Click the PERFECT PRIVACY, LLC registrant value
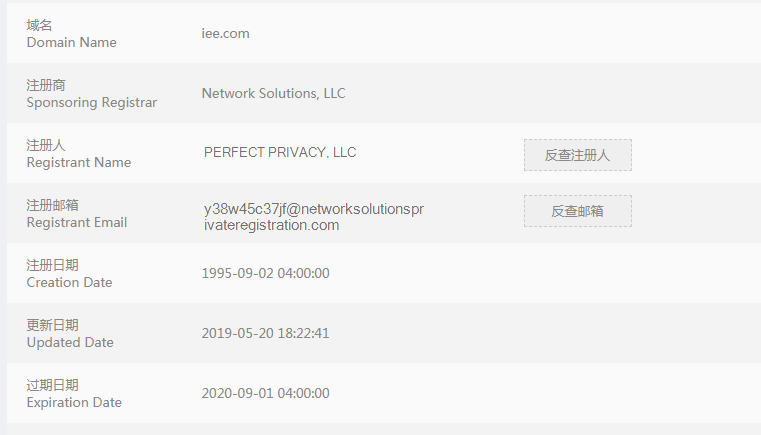The width and height of the screenshot is (761, 435). pyautogui.click(x=280, y=153)
